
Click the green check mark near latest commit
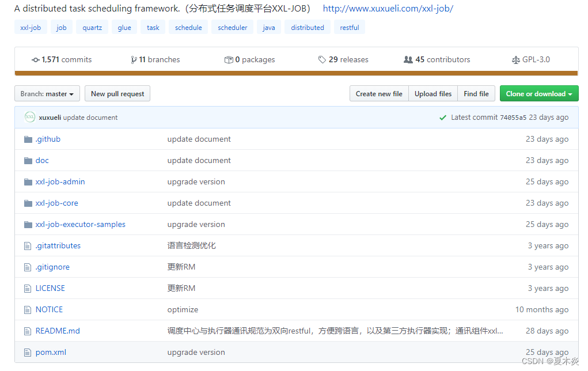[x=443, y=117]
